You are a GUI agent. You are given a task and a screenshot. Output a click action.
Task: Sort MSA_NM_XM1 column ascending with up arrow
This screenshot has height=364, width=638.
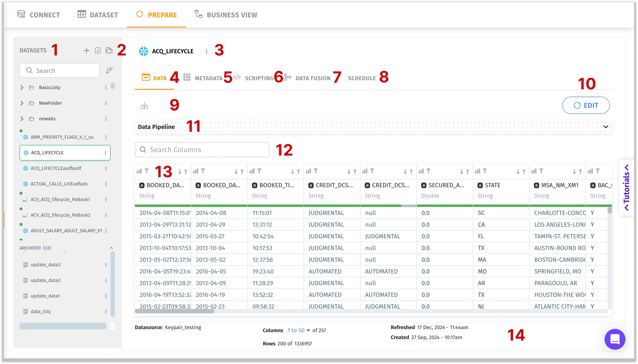580,172
